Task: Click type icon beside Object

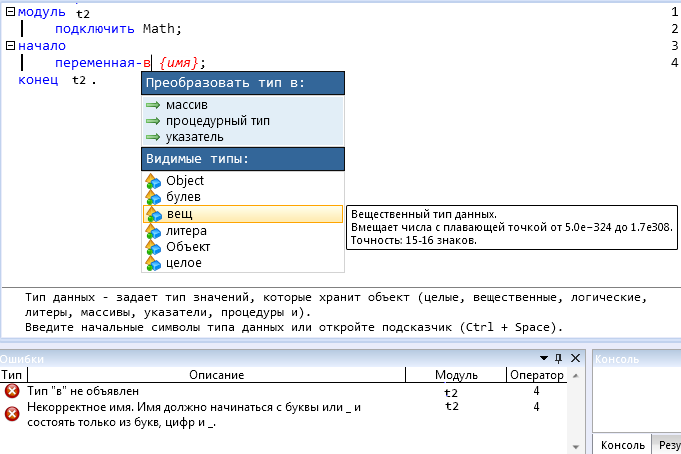Action: pyautogui.click(x=153, y=181)
